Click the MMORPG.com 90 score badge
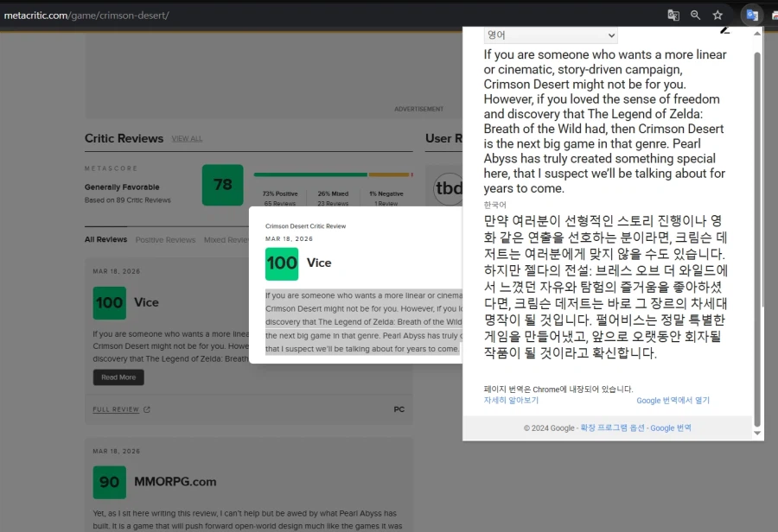This screenshot has height=532, width=778. [109, 484]
